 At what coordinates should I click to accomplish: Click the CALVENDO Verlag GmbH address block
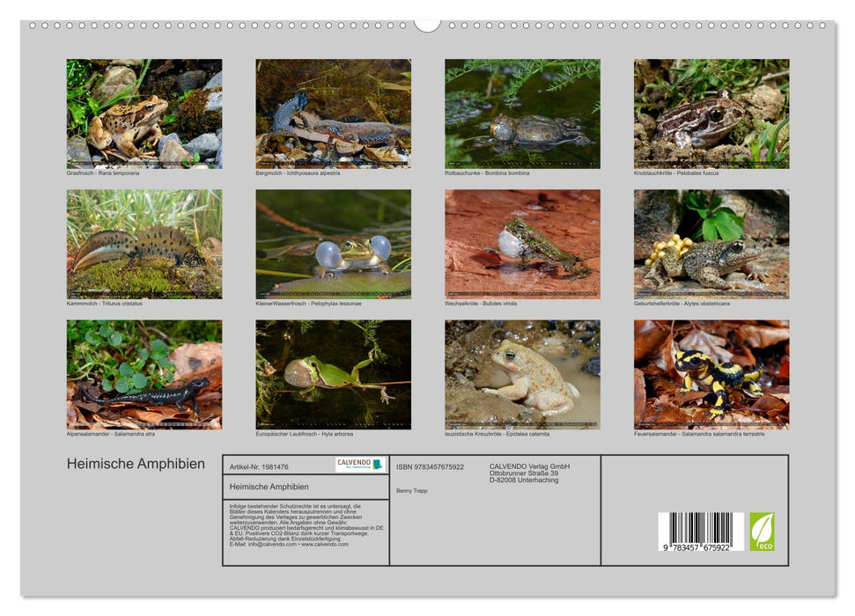529,473
